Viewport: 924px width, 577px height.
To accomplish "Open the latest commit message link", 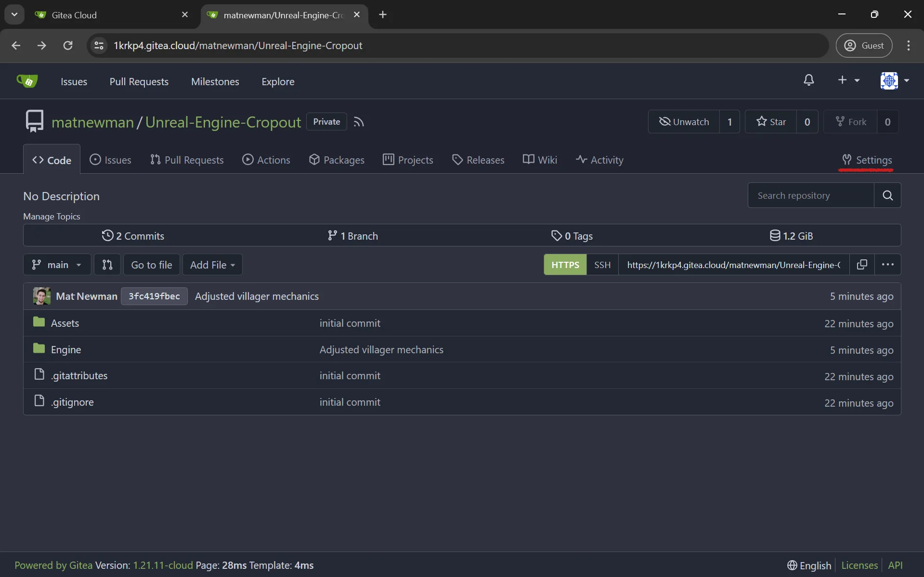I will (x=257, y=296).
